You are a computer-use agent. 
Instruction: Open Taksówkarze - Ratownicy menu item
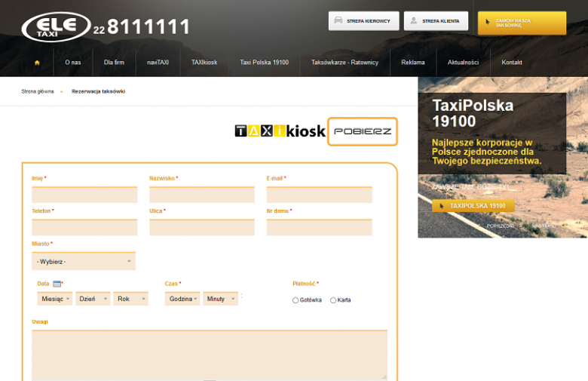click(x=345, y=63)
